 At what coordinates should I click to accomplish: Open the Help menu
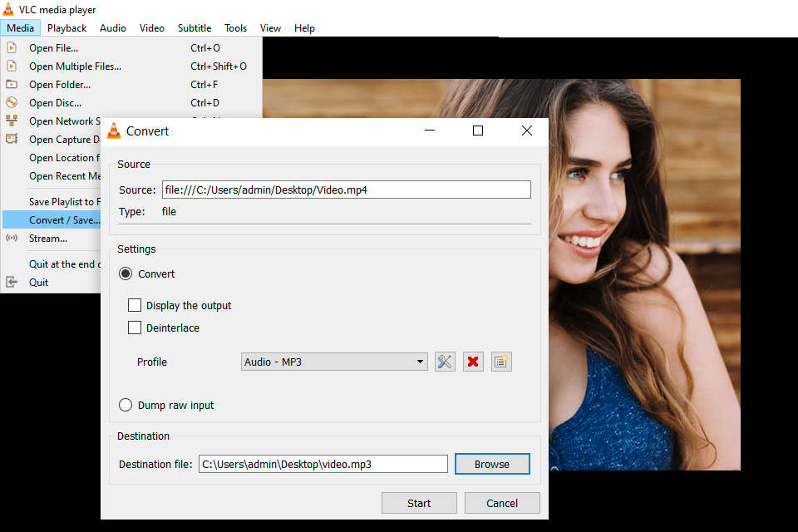click(x=304, y=28)
